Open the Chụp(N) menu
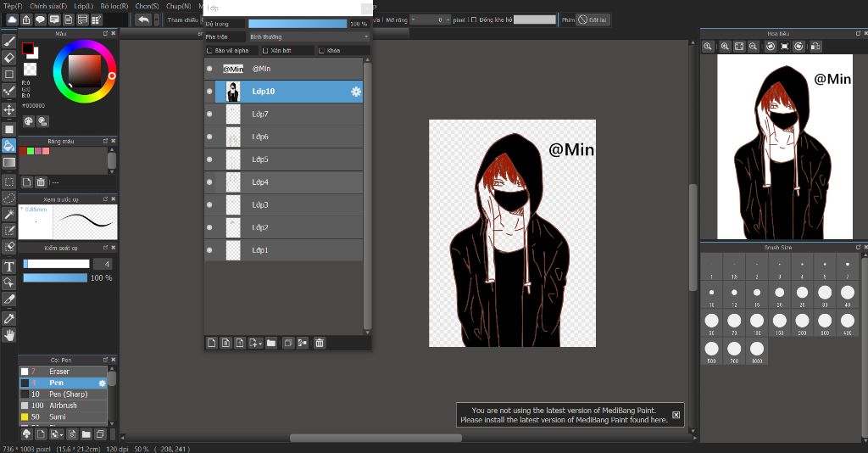The image size is (868, 453). pos(178,6)
